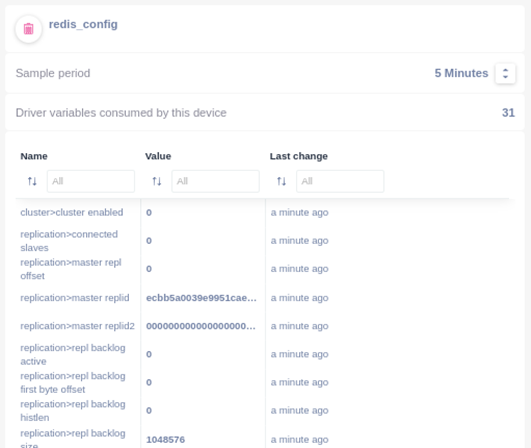Select replication>repl backlog histlen variable
The height and width of the screenshot is (448, 531).
[x=73, y=410]
